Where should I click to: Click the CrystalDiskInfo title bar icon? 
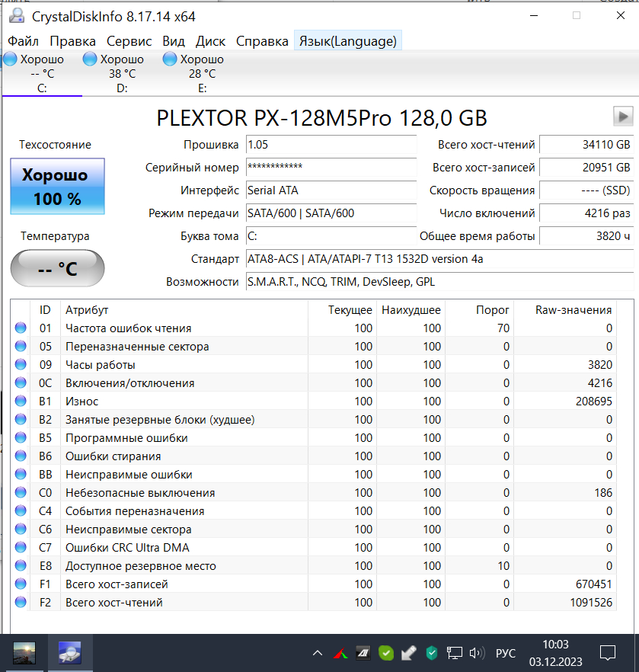17,16
